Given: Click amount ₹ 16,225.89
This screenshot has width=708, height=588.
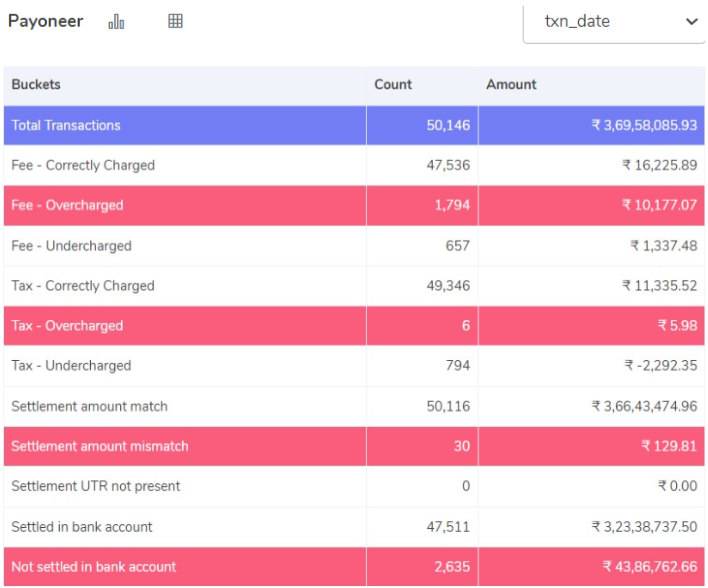Looking at the screenshot, I should [660, 165].
